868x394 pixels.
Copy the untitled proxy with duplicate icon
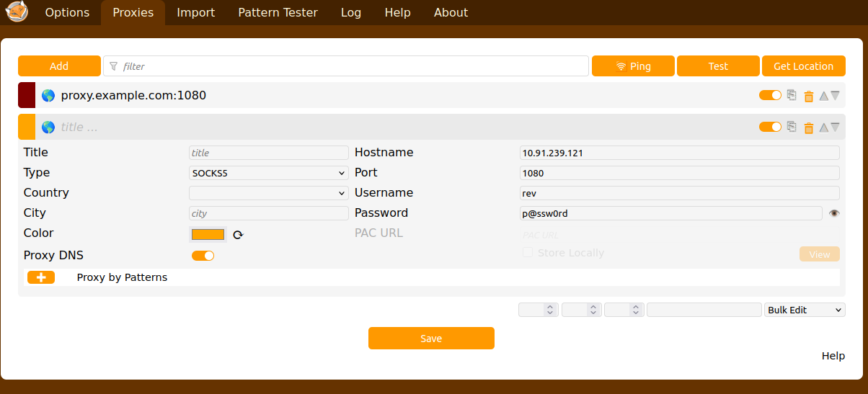pos(792,127)
